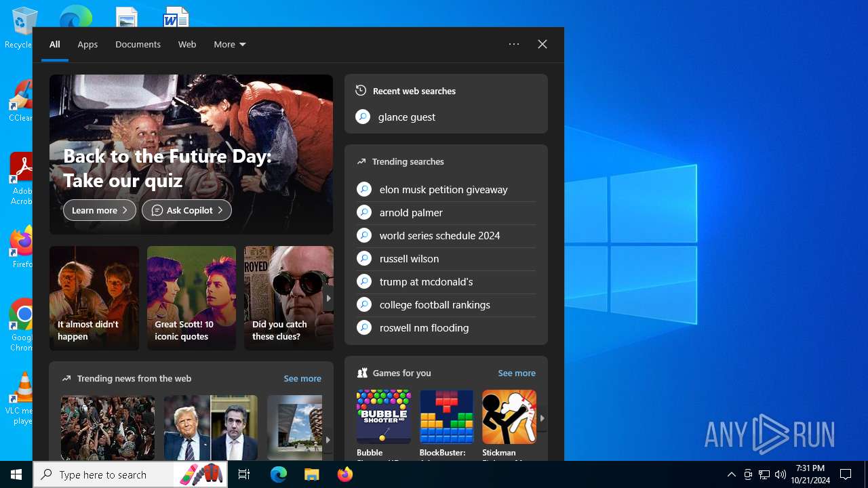Open the BlockBuster game
The height and width of the screenshot is (488, 868).
coord(446,424)
